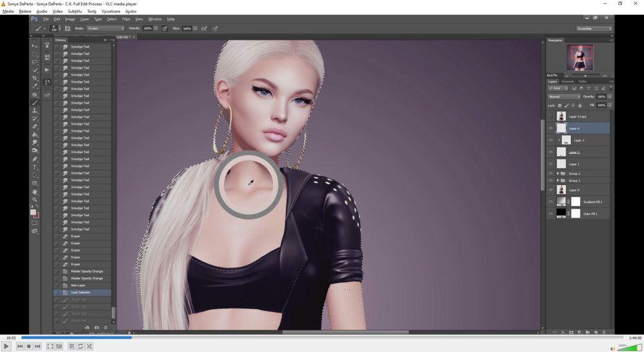Click VLC playback seek bar

[322, 338]
